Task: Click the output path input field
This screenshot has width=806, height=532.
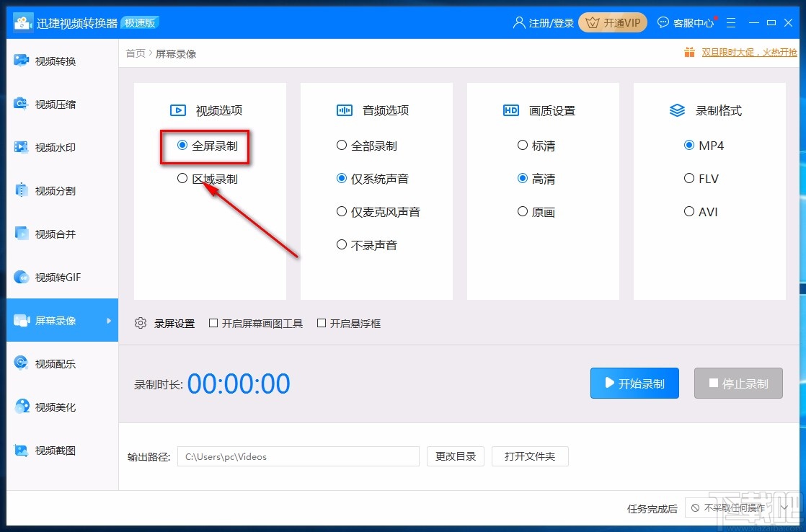Action: (x=298, y=456)
